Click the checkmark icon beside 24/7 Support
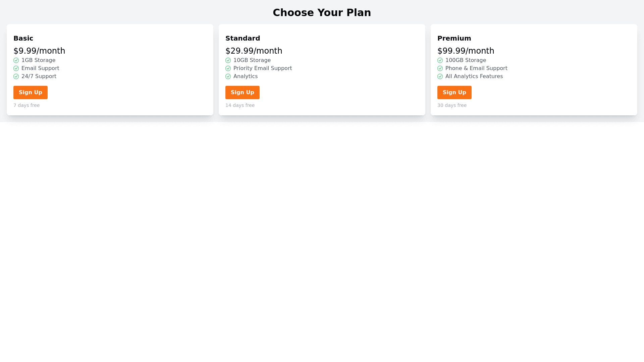The image size is (644, 362). 16,76
